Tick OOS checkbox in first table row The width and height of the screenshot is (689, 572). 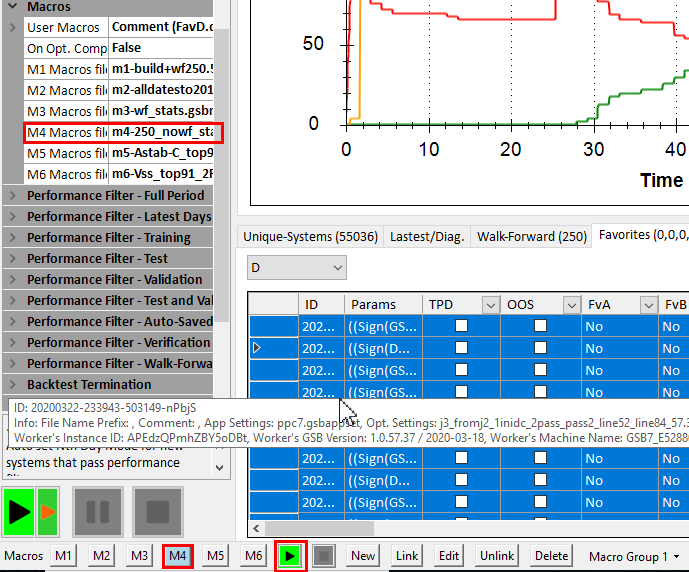click(x=540, y=326)
